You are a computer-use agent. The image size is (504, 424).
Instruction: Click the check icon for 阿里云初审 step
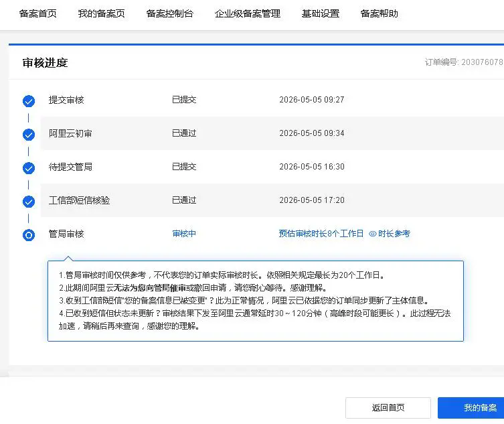point(29,135)
